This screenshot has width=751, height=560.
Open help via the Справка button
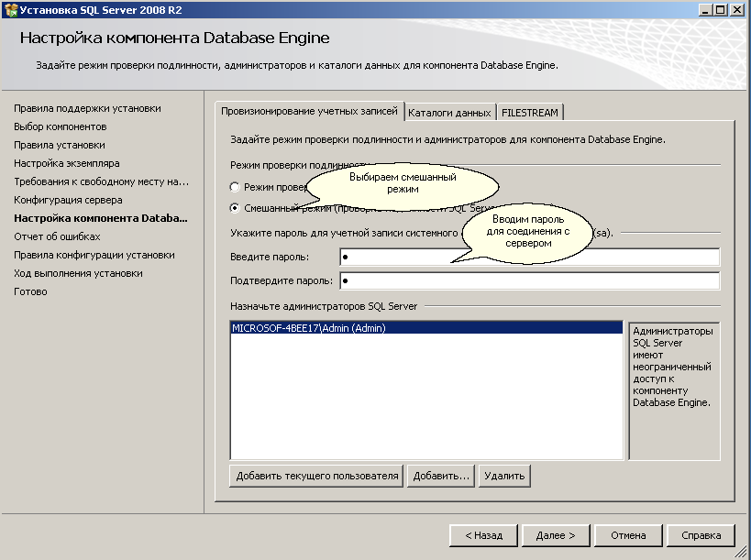(702, 535)
